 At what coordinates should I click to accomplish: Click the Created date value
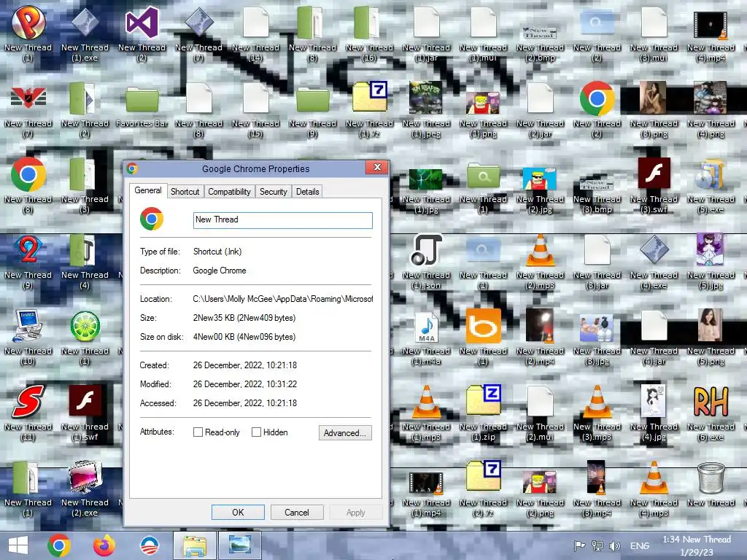pyautogui.click(x=245, y=365)
